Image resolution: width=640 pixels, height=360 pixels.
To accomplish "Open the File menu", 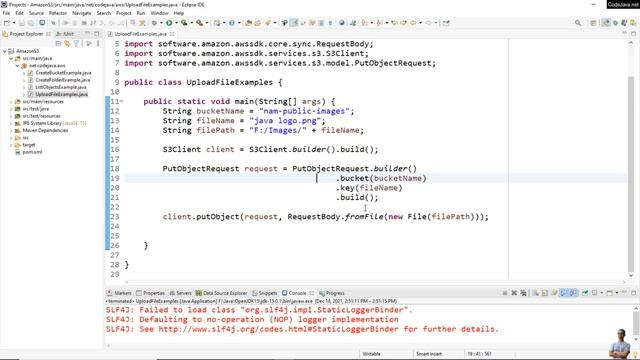I will (6, 13).
